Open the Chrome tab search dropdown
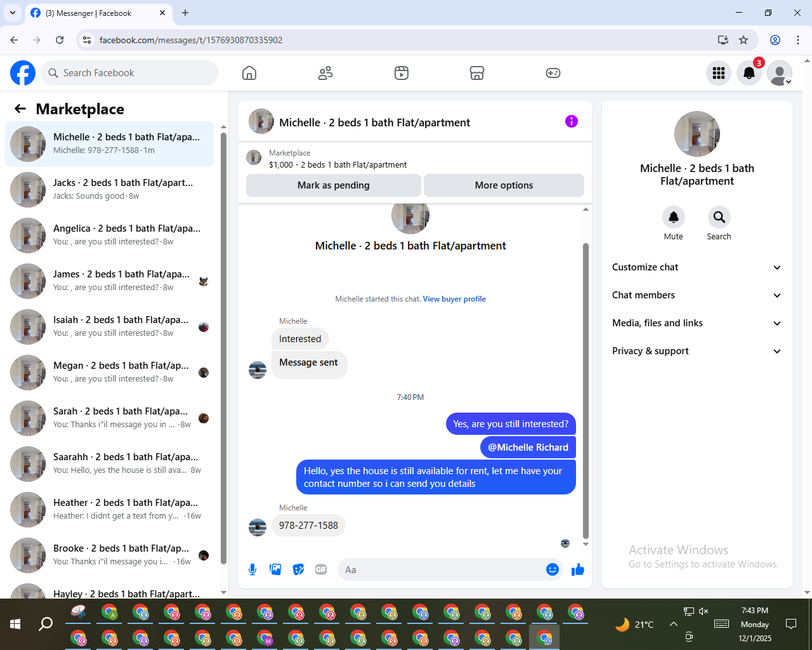The width and height of the screenshot is (812, 650). (13, 13)
